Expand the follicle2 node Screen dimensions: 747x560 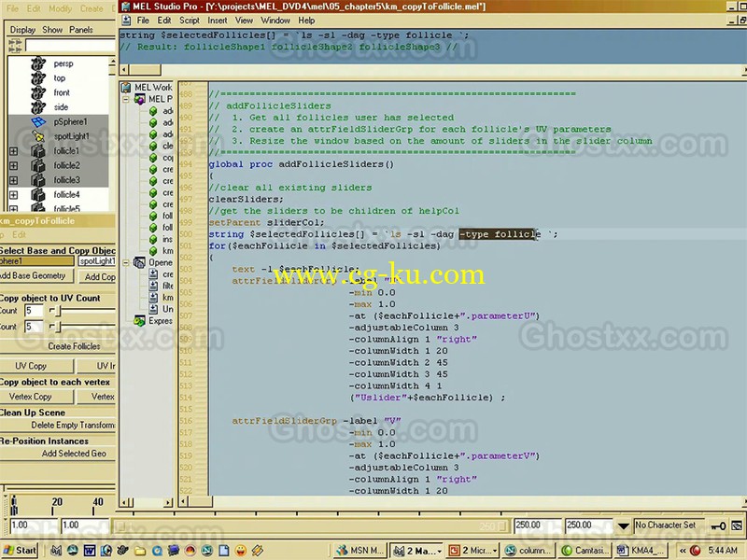click(x=13, y=166)
